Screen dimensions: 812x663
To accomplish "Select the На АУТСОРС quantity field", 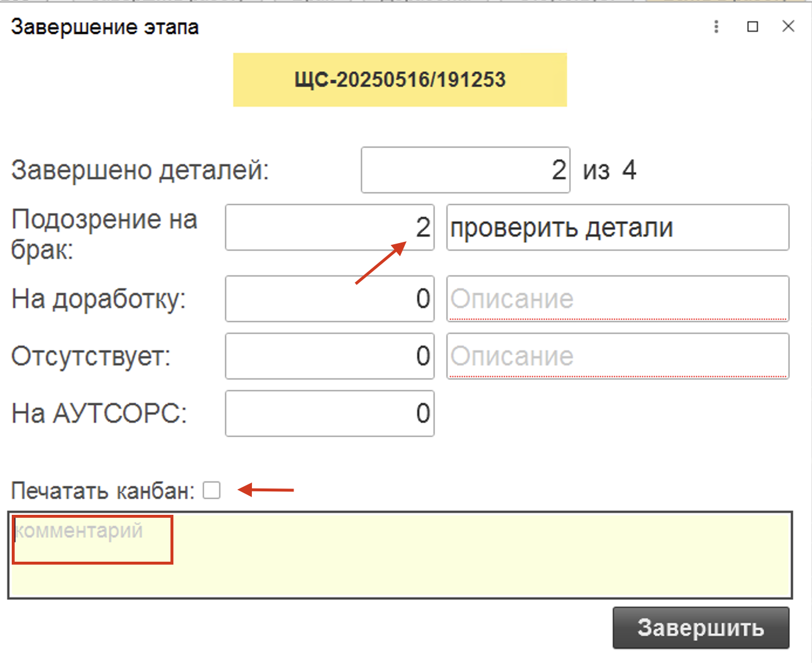I will (329, 413).
